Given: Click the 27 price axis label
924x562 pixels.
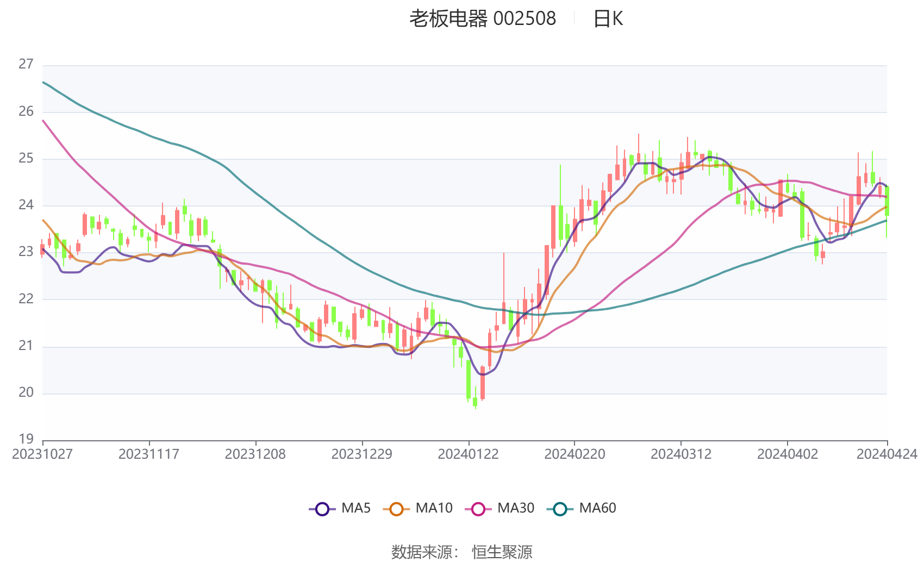Looking at the screenshot, I should coord(26,64).
